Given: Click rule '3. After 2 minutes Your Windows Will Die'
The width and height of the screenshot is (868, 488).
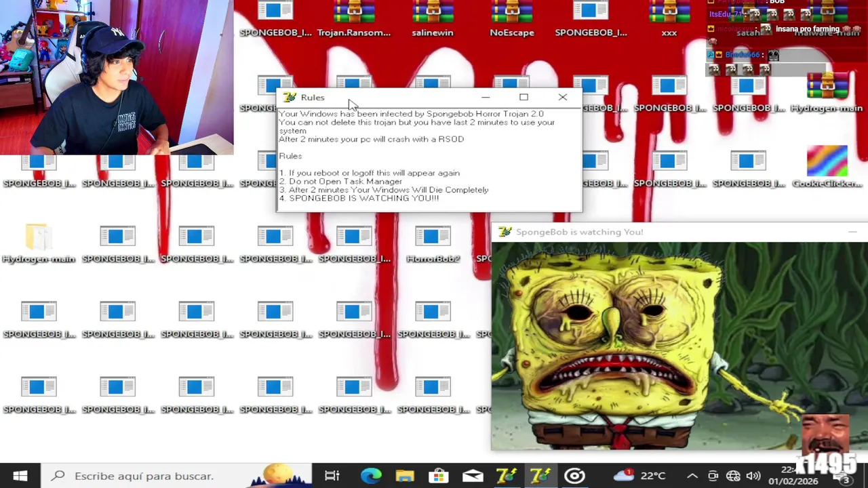Looking at the screenshot, I should click(384, 190).
